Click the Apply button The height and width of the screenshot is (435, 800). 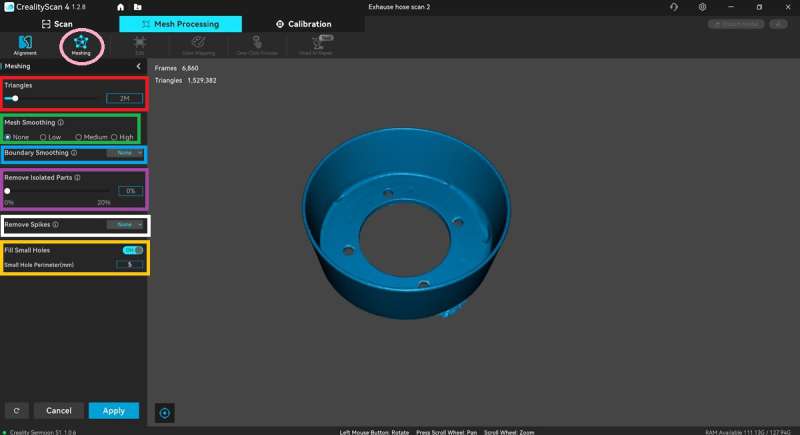[114, 410]
